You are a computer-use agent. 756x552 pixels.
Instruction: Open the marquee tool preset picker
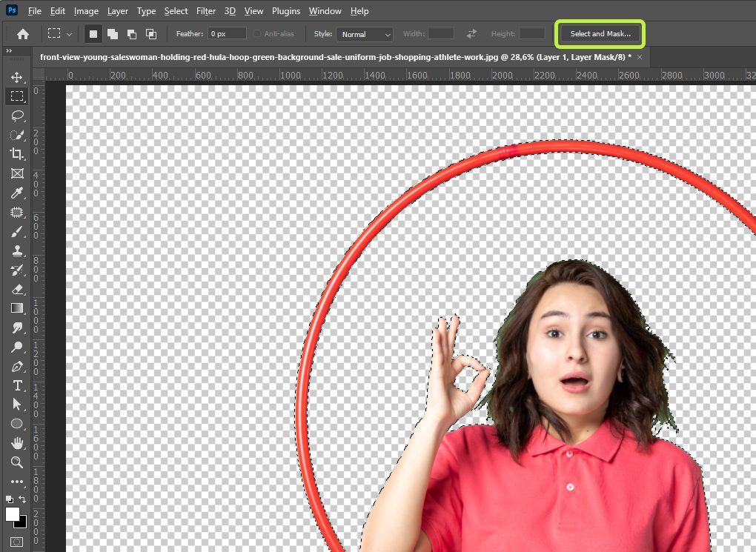pyautogui.click(x=59, y=34)
